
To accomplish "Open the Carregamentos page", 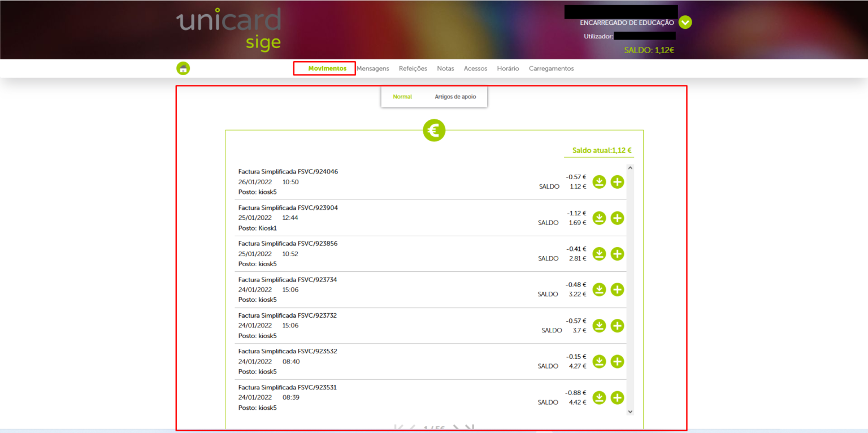I will pyautogui.click(x=551, y=68).
